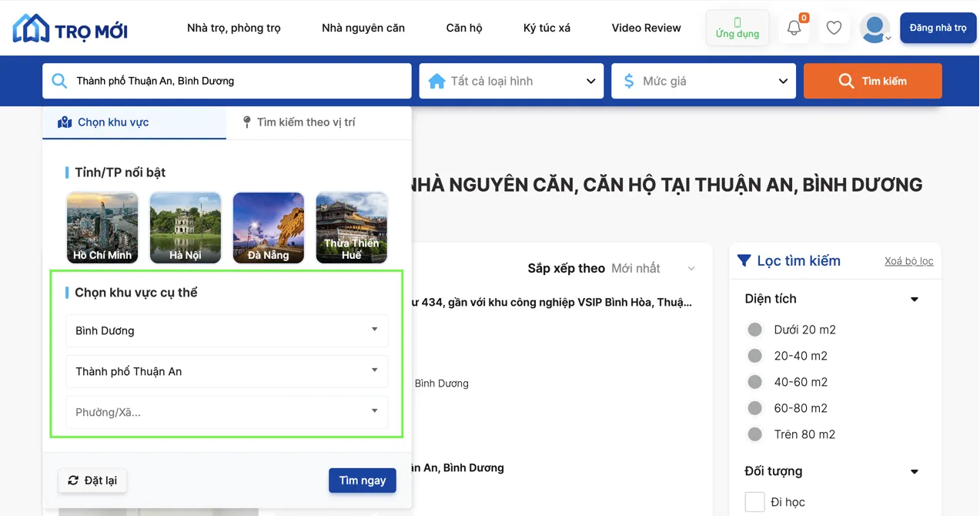The width and height of the screenshot is (980, 516).
Task: Click the search magnifier in location box
Action: click(59, 81)
